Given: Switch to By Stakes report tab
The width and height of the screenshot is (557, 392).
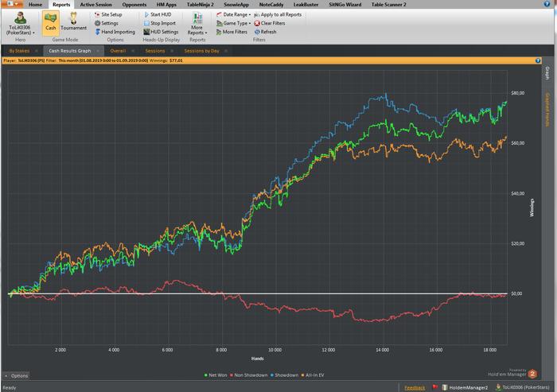Looking at the screenshot, I should point(19,51).
